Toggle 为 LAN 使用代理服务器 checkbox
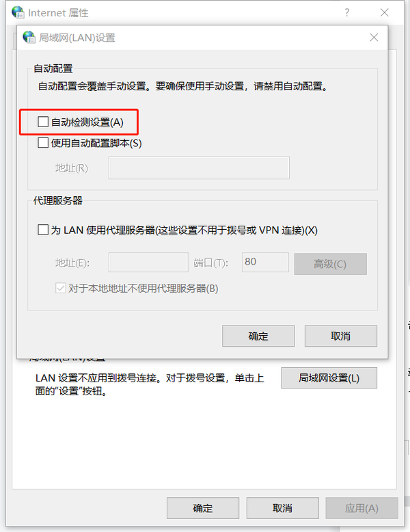 (43, 230)
